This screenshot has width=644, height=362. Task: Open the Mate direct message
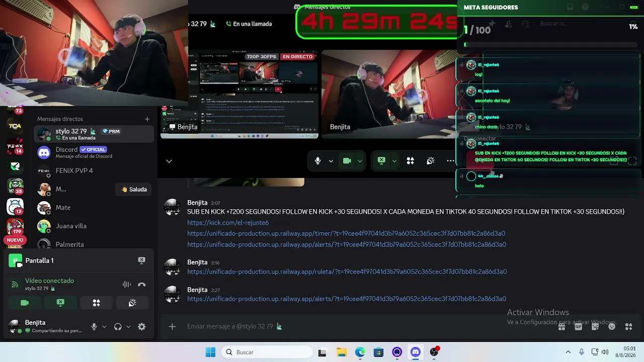click(94, 208)
